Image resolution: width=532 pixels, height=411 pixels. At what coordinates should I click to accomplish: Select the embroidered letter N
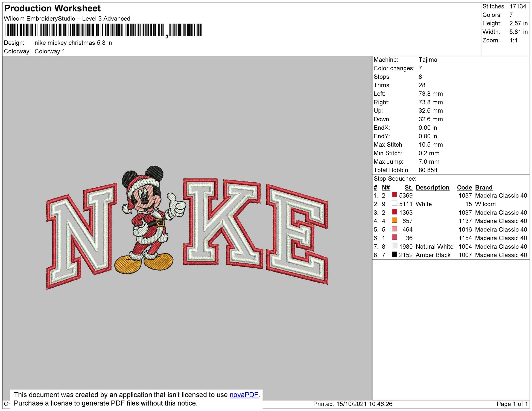[x=81, y=236]
